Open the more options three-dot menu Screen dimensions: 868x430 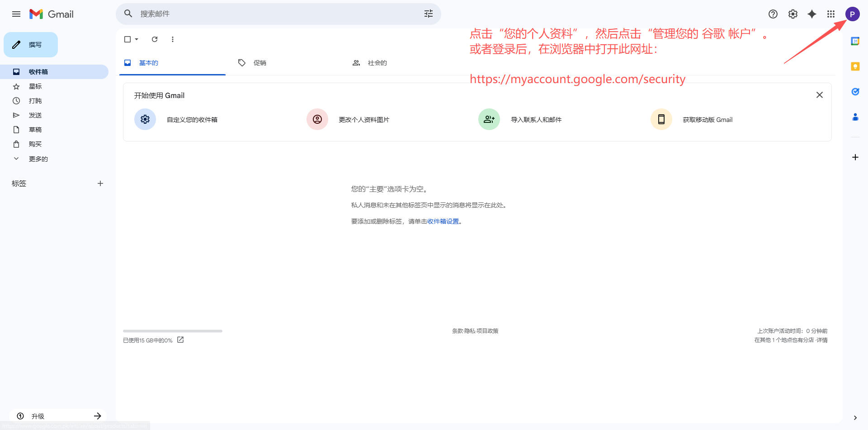pyautogui.click(x=172, y=39)
